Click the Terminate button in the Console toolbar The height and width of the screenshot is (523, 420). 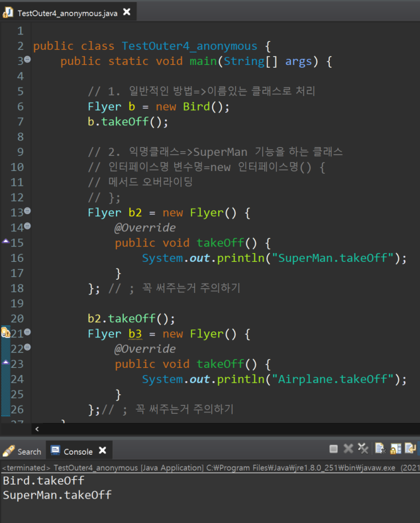click(x=333, y=449)
